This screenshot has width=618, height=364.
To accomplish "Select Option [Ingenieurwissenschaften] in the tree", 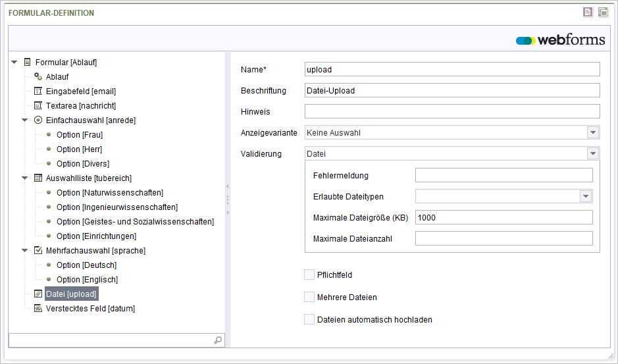I will point(117,207).
